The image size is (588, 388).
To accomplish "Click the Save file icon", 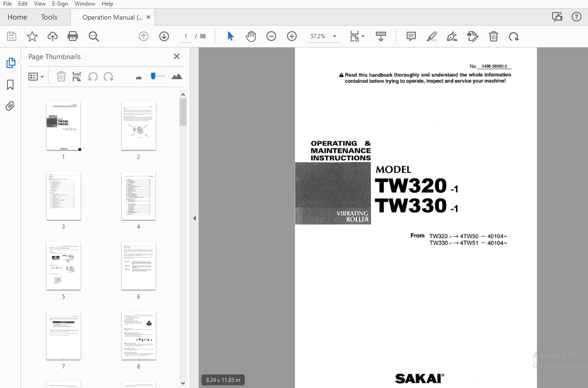I will 12,36.
